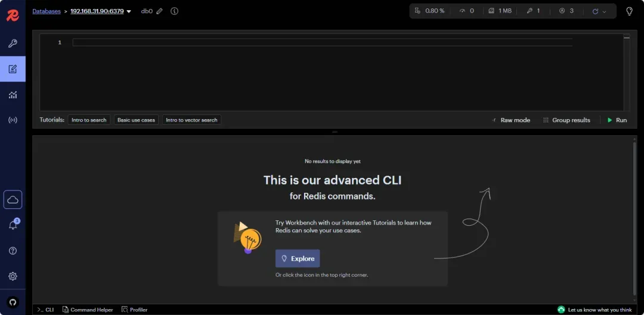Click the results panel vertical scrollbar

(x=634, y=217)
